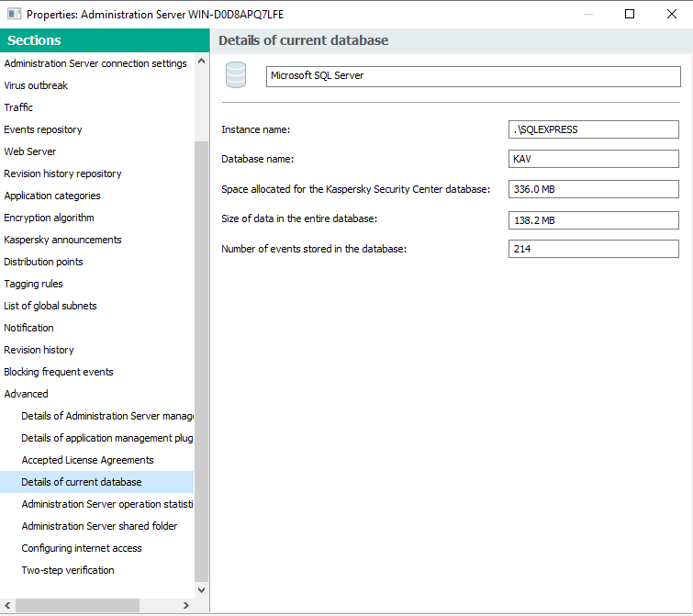Click the sidebar horizontal scrollbar right arrow

point(186,605)
